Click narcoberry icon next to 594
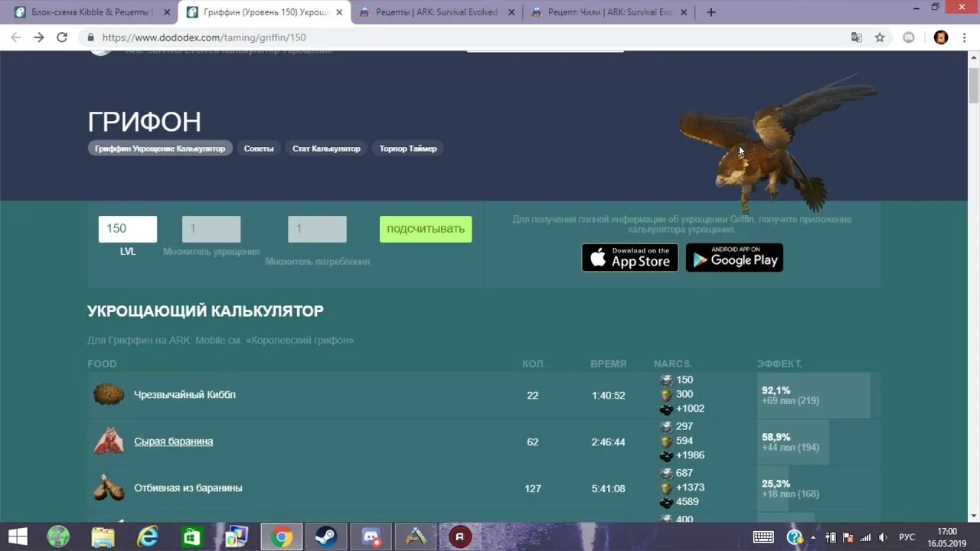This screenshot has height=551, width=980. pyautogui.click(x=666, y=442)
